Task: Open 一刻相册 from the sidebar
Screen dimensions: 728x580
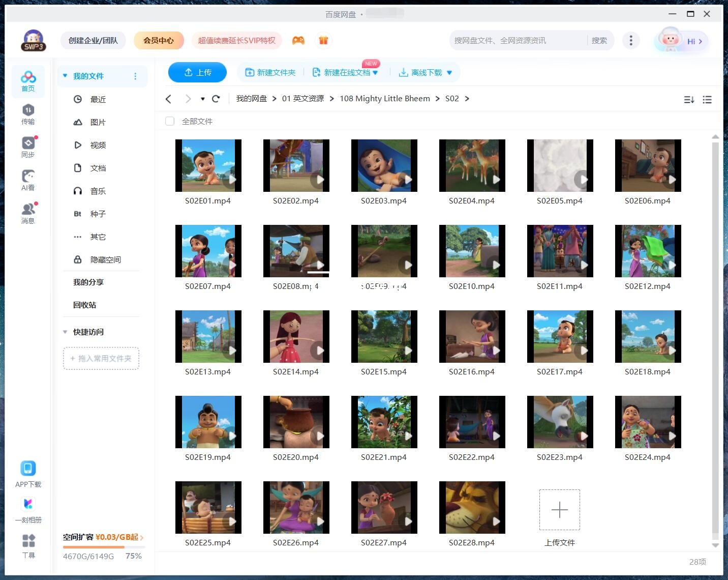Action: coord(28,506)
